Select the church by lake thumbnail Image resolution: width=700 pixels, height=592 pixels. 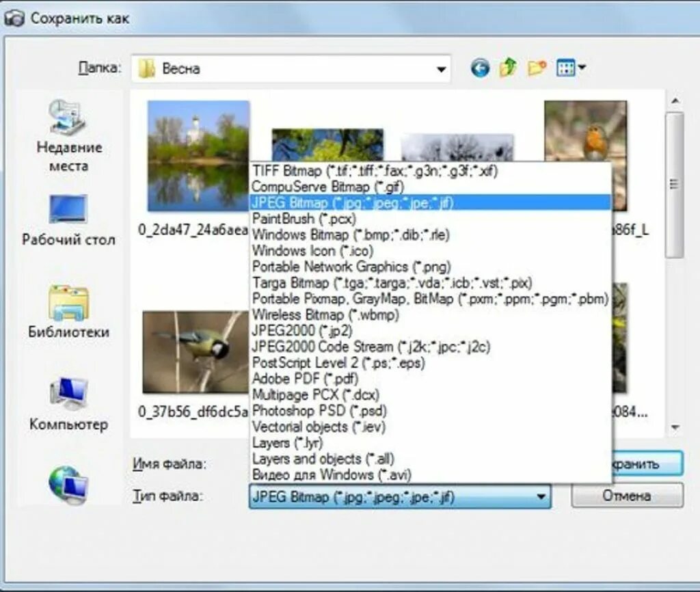[198, 156]
